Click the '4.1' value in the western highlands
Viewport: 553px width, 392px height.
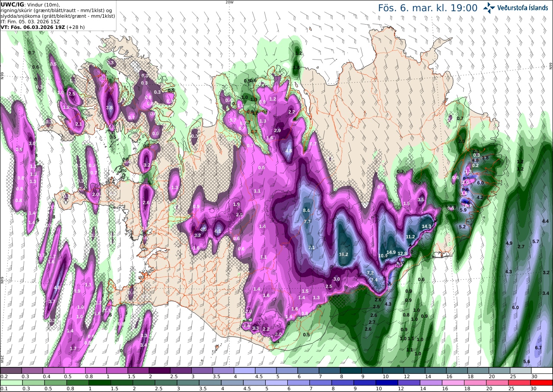pos(218,231)
